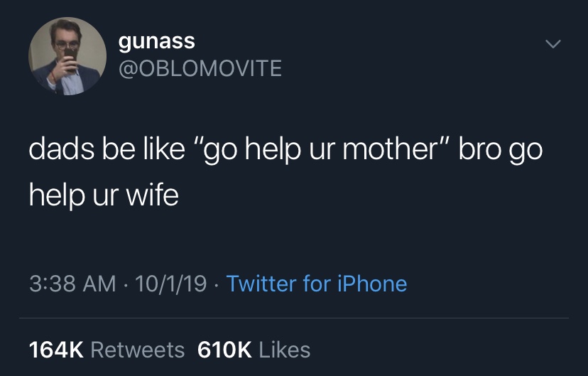Click the "help ur wife" text line

[x=104, y=195]
